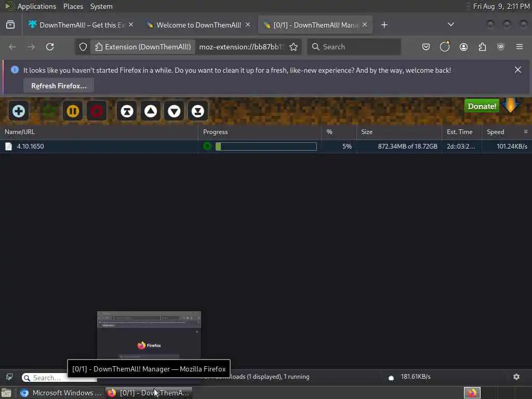
Task: Expand the list all tabs chevron
Action: coord(450,24)
